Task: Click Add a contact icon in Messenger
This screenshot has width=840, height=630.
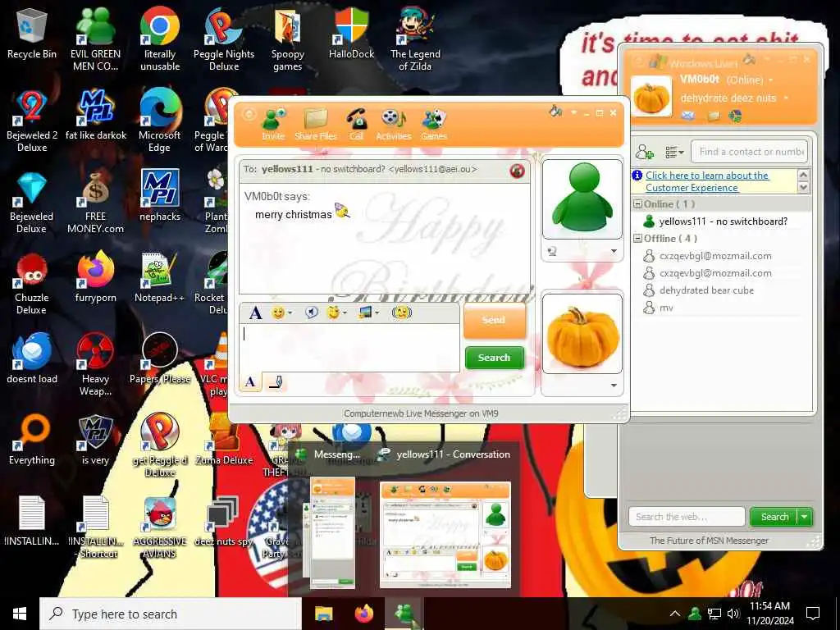Action: [645, 153]
